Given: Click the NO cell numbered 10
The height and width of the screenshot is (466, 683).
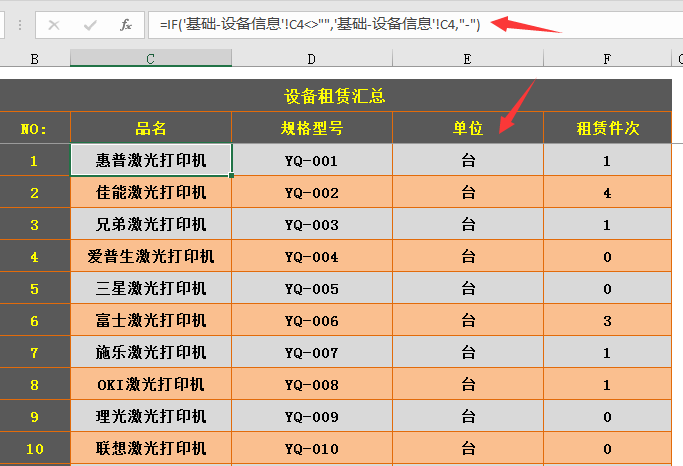Looking at the screenshot, I should (35, 448).
